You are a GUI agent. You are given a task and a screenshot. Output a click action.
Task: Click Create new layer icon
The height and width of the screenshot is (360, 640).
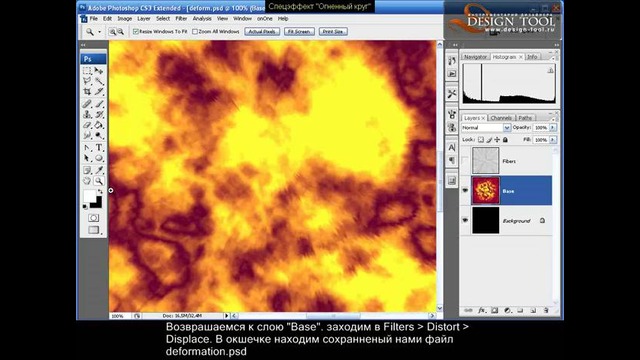(x=533, y=311)
